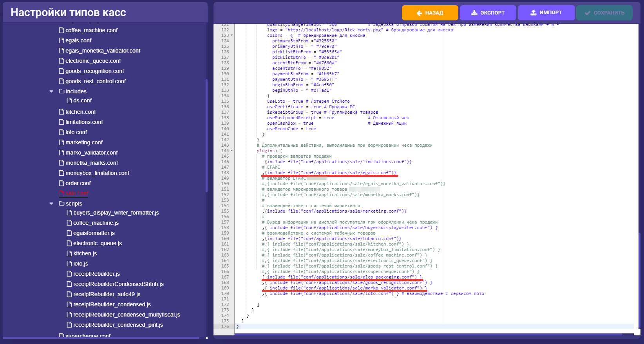
Task: Click on logo URL line 122
Action: point(360,30)
